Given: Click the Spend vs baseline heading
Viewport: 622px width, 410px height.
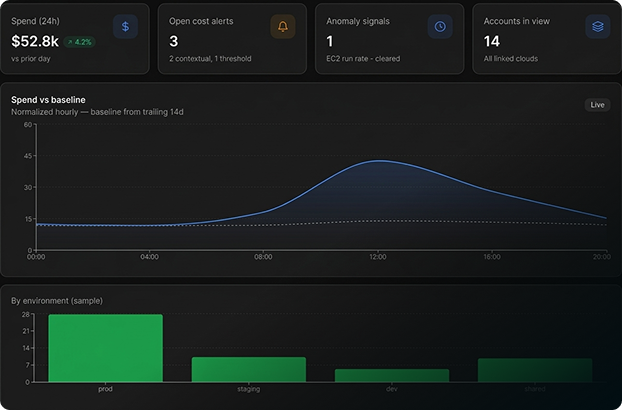Looking at the screenshot, I should pos(48,100).
